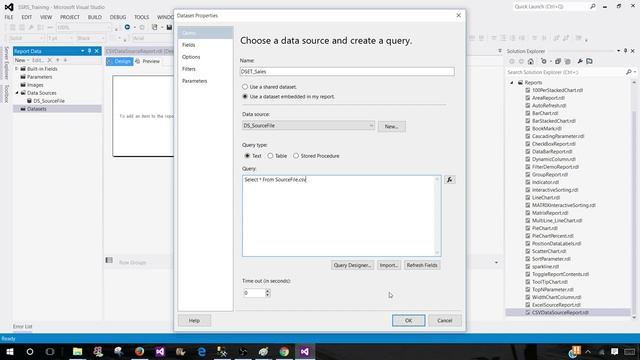
Task: Select the Table query type
Action: [x=270, y=156]
